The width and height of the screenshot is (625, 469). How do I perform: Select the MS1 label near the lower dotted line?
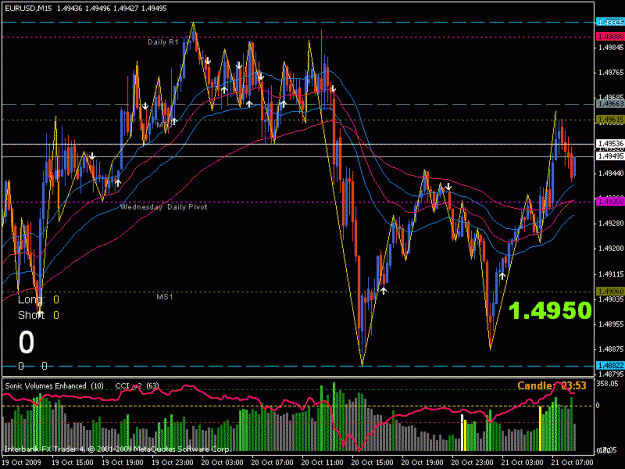[165, 297]
